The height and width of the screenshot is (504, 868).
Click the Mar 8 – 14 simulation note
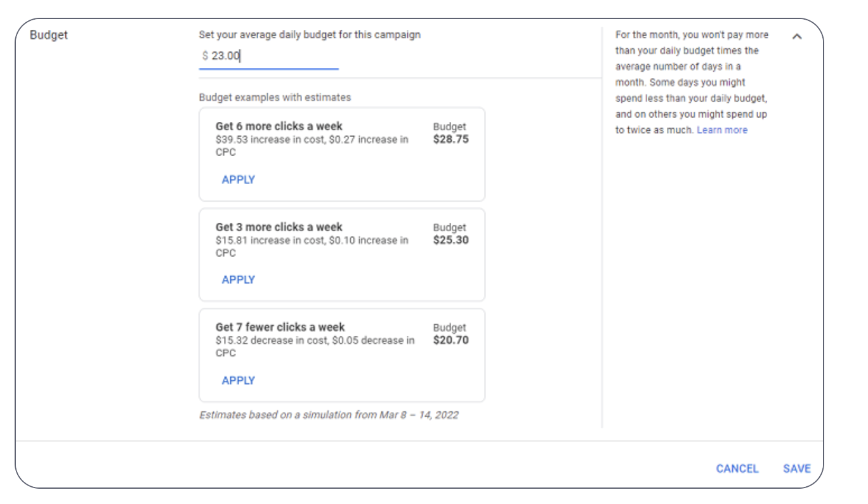[x=329, y=415]
